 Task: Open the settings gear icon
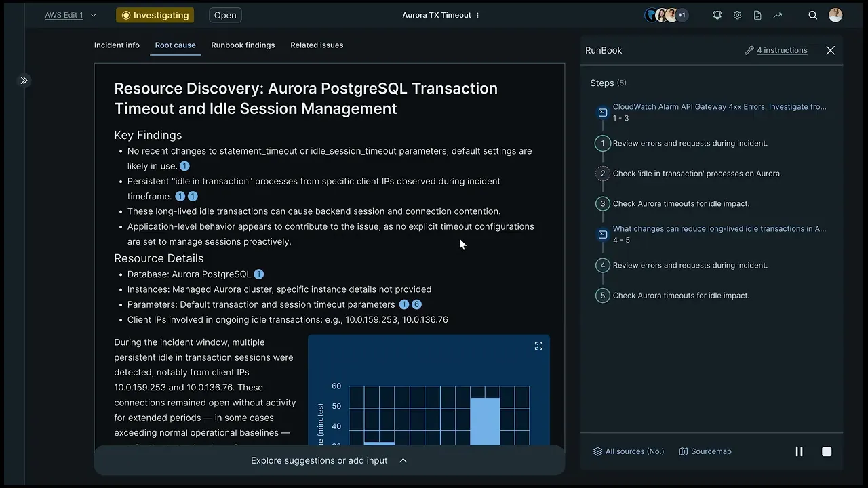tap(737, 15)
